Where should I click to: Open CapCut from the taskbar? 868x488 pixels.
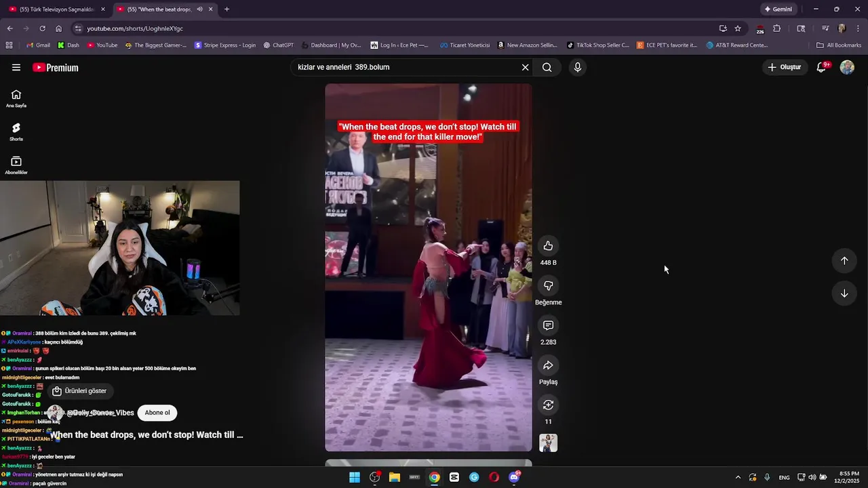(454, 477)
